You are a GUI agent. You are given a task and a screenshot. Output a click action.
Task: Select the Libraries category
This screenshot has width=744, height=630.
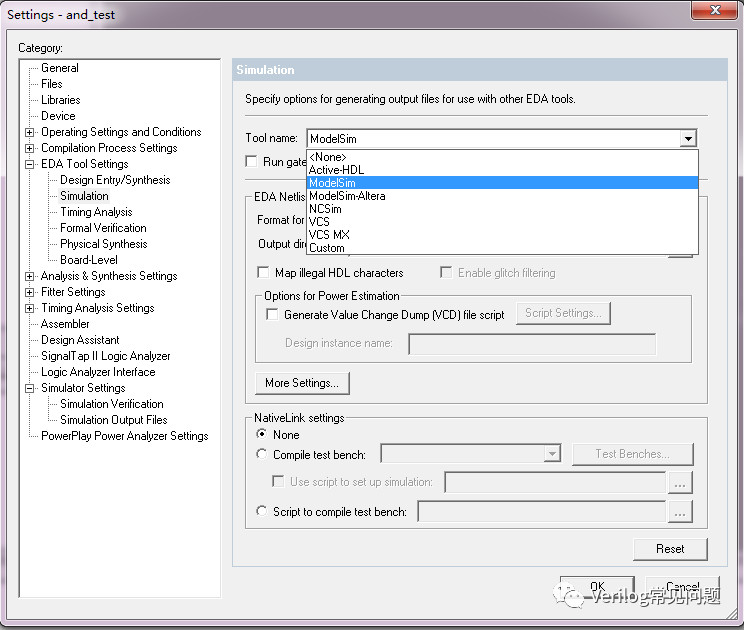(61, 100)
